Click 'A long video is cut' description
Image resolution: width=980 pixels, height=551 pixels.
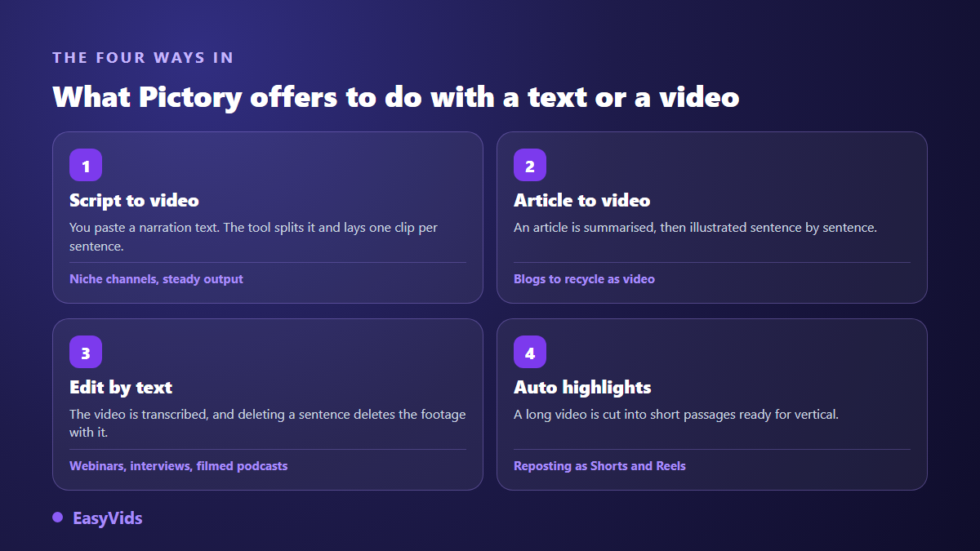pyautogui.click(x=676, y=415)
